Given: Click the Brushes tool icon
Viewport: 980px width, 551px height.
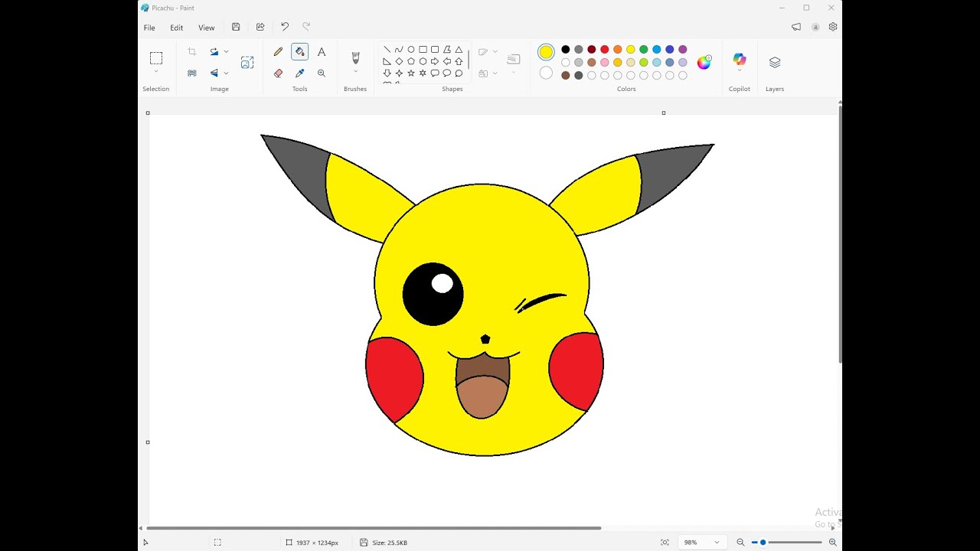Looking at the screenshot, I should (355, 58).
